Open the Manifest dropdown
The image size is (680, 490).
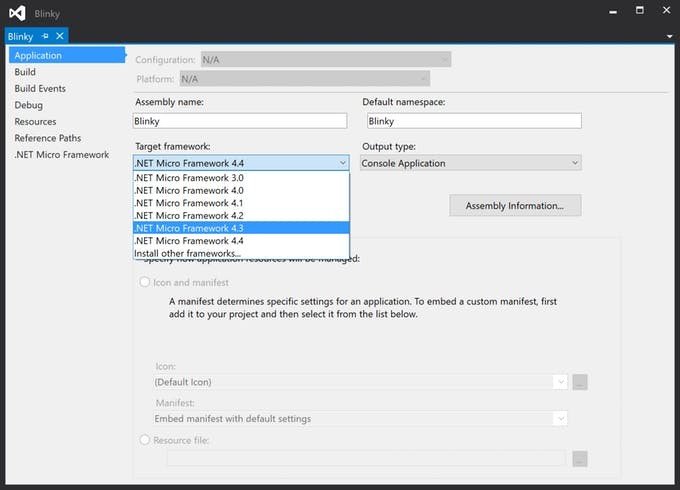561,418
